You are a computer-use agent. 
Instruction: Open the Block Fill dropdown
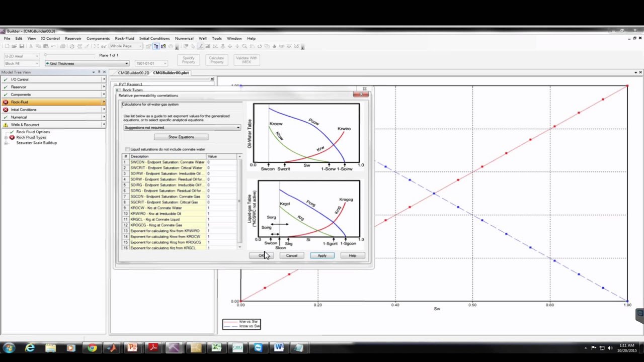22,63
